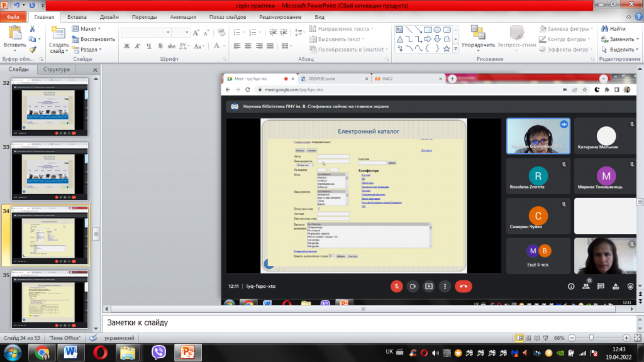Toggle italic (К) formatting
Screen dimensions: 644x362
click(x=138, y=46)
